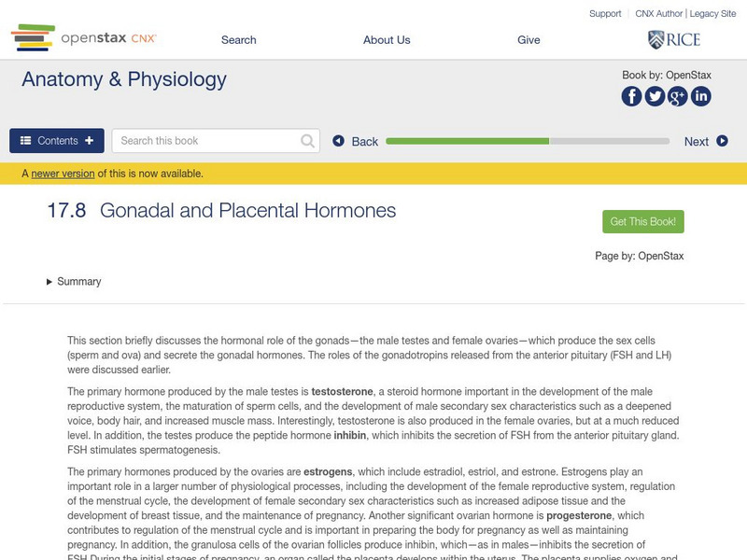
Task: Open the About Us menu
Action: pyautogui.click(x=387, y=40)
